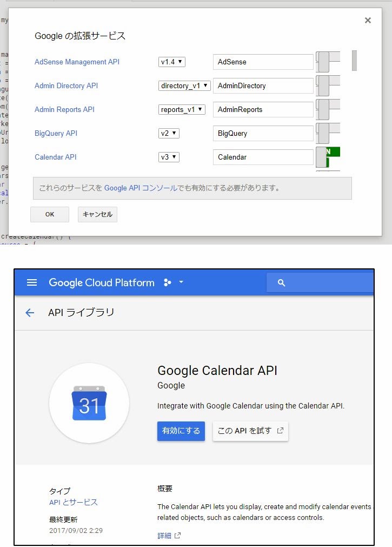Click the BigQuery identifier text field
The width and height of the screenshot is (392, 547).
click(263, 133)
